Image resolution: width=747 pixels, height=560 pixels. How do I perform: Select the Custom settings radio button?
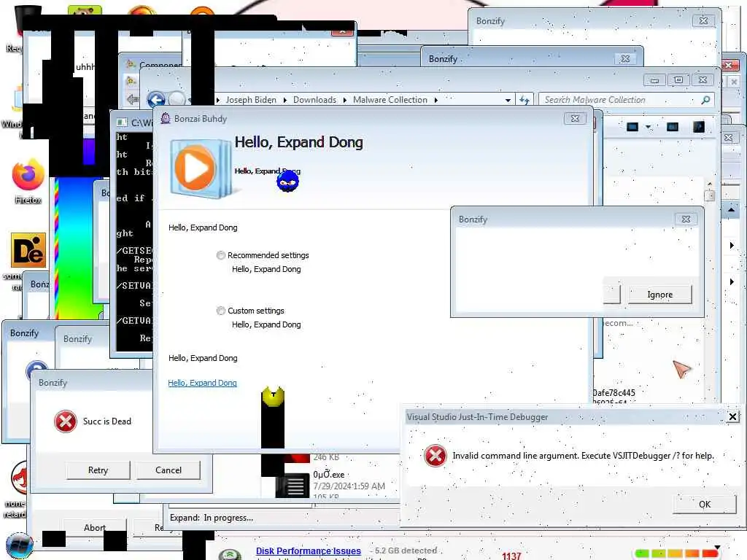point(220,311)
